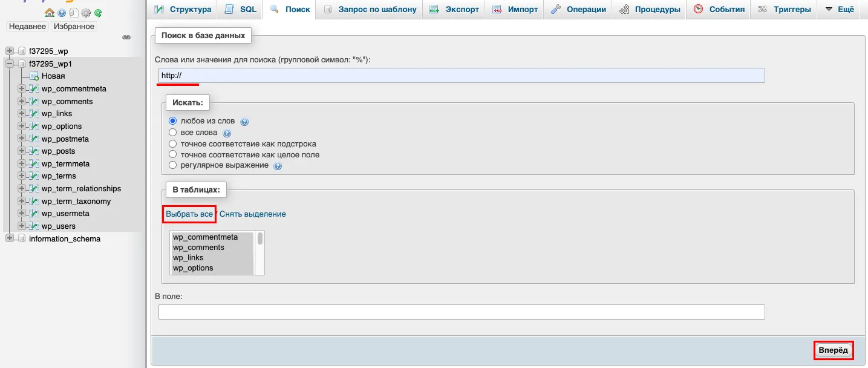Click the 'В поле' input field
868x368 pixels.
[461, 312]
